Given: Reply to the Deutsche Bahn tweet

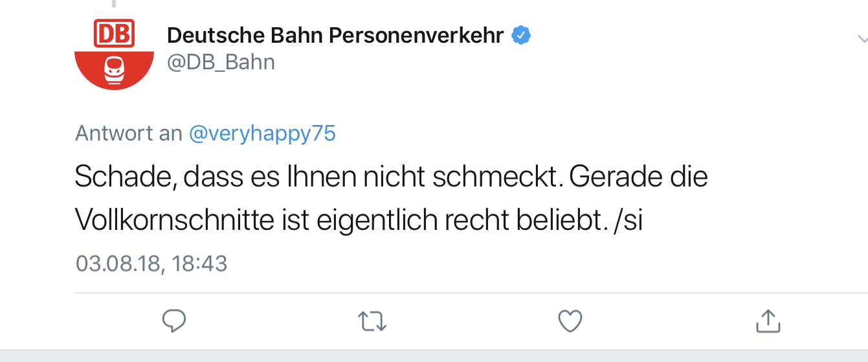Looking at the screenshot, I should (173, 321).
